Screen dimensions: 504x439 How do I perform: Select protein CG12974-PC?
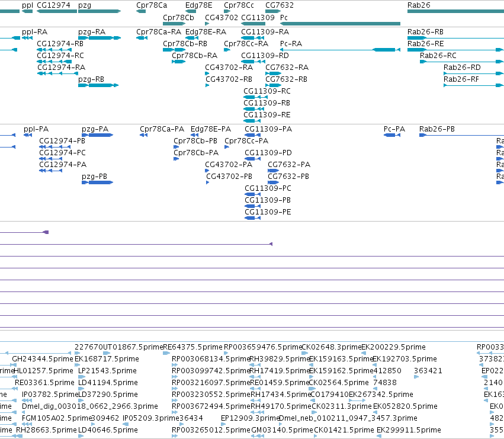point(50,159)
